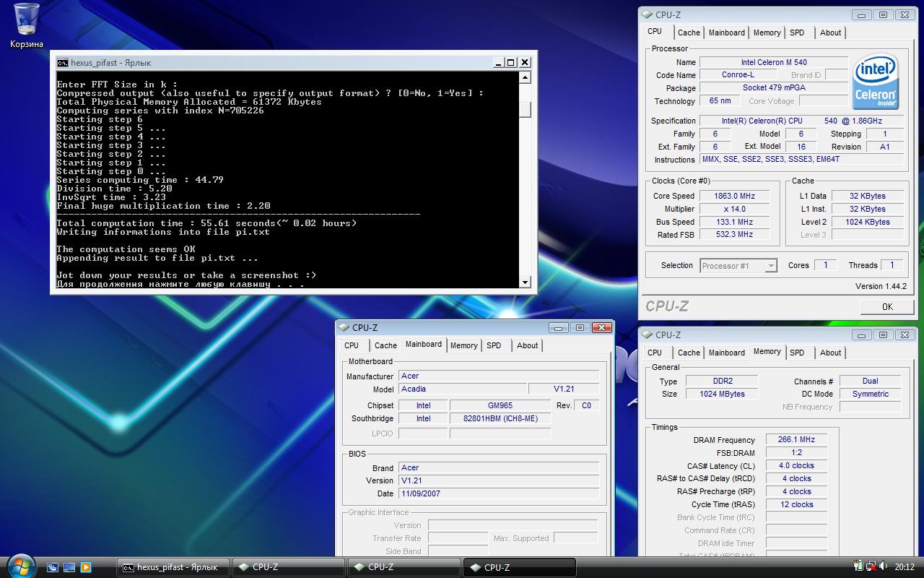Click the Bus Speed 133.1 MHz value
Image resolution: width=924 pixels, height=578 pixels.
(x=735, y=222)
